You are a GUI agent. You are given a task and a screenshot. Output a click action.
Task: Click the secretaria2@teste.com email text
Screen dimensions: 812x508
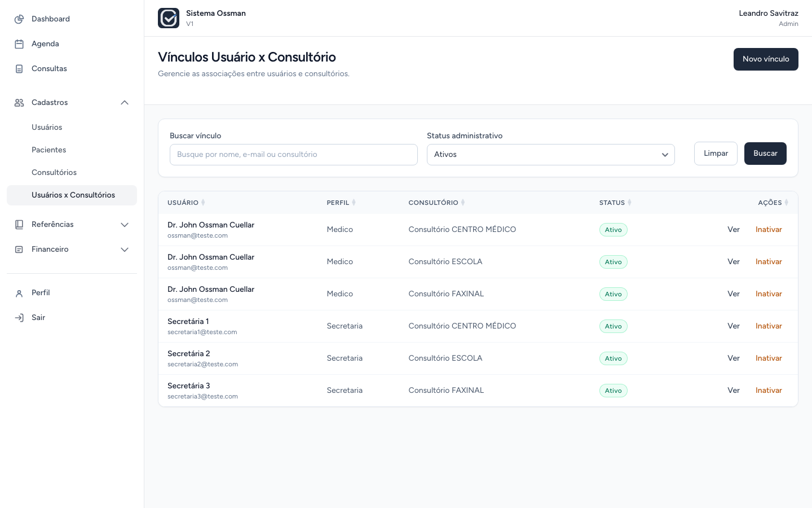203,365
